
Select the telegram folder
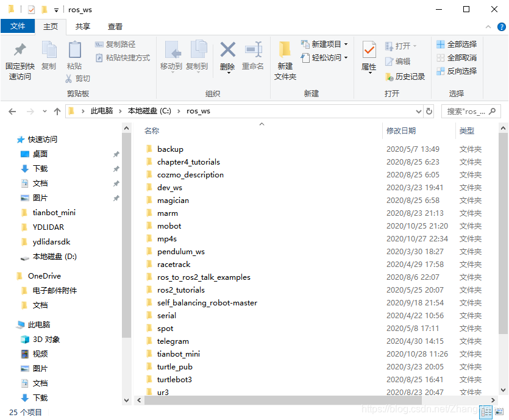click(173, 341)
